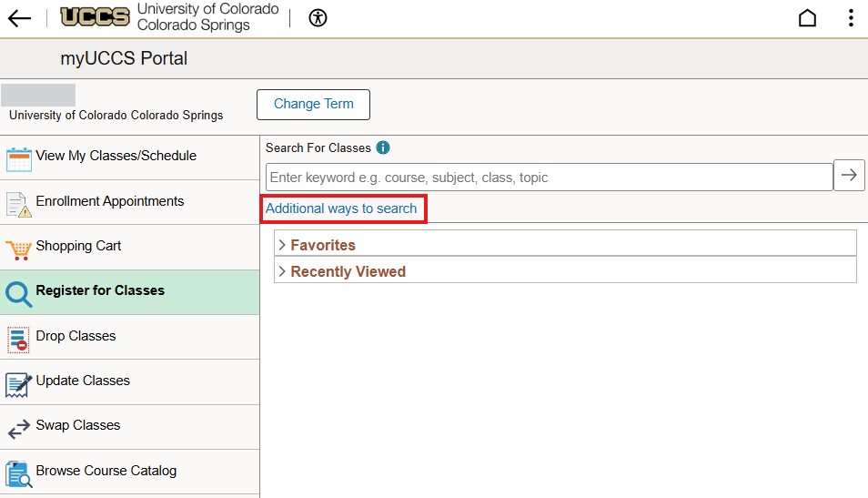Click the calendar icon for View My Classes

coord(18,158)
